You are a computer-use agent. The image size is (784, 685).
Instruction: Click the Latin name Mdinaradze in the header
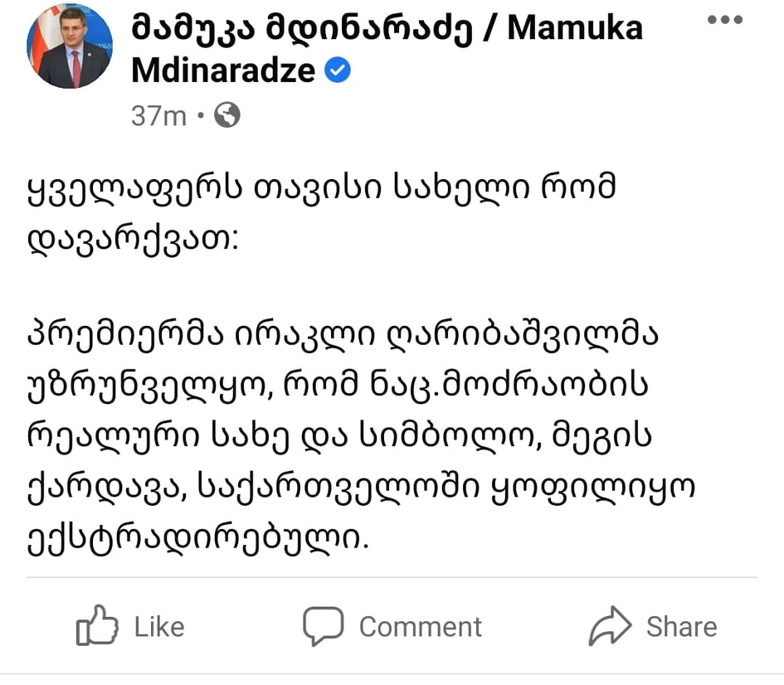[222, 71]
